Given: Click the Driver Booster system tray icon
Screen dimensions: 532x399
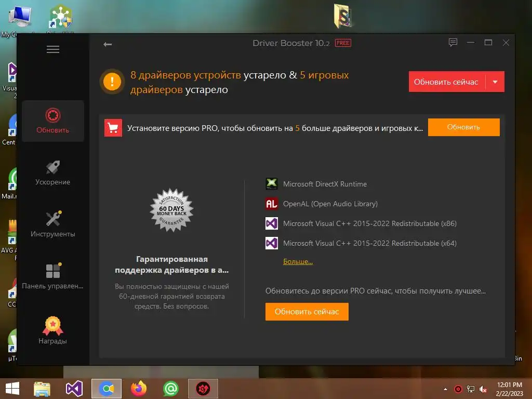Looking at the screenshot, I should pos(458,389).
